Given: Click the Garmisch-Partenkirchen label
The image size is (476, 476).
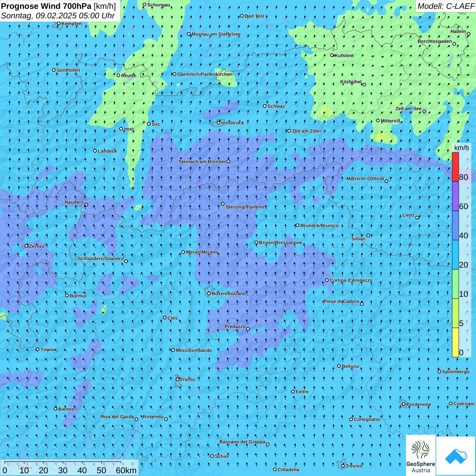Looking at the screenshot, I should tap(205, 74).
